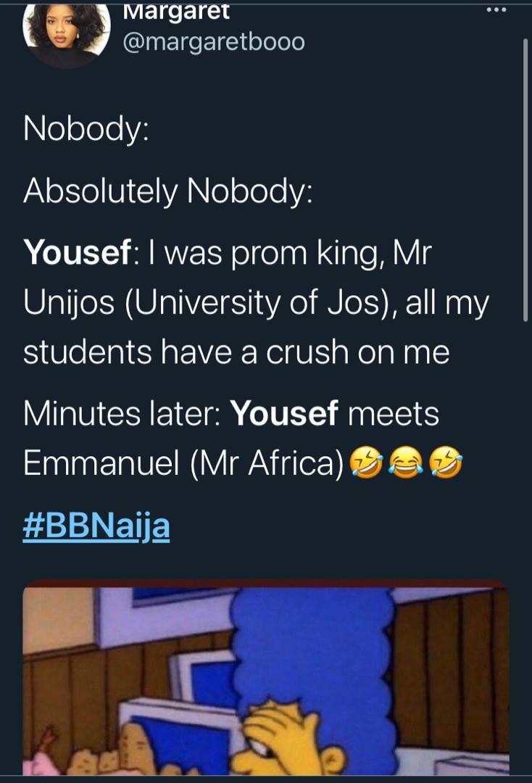532x783 pixels.
Task: Open the #BBNaija hashtag
Action: pos(96,526)
